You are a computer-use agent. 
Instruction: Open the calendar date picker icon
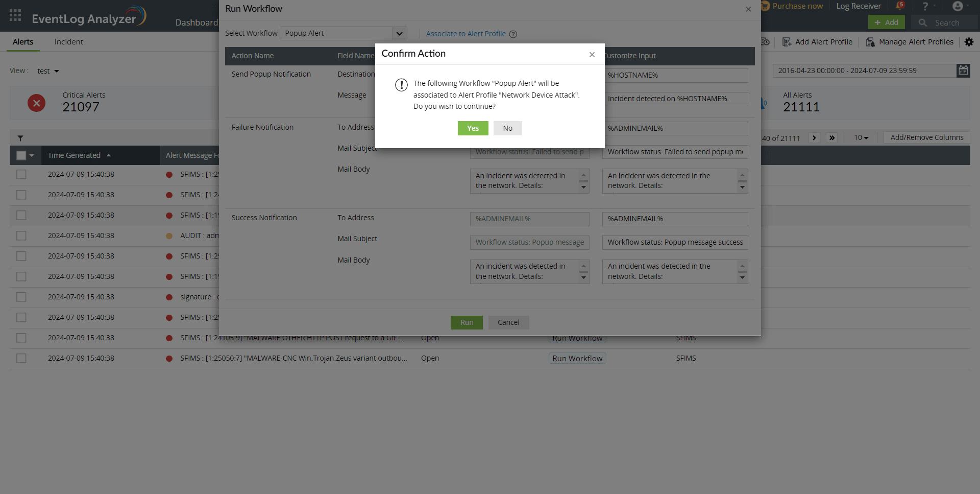(x=964, y=70)
